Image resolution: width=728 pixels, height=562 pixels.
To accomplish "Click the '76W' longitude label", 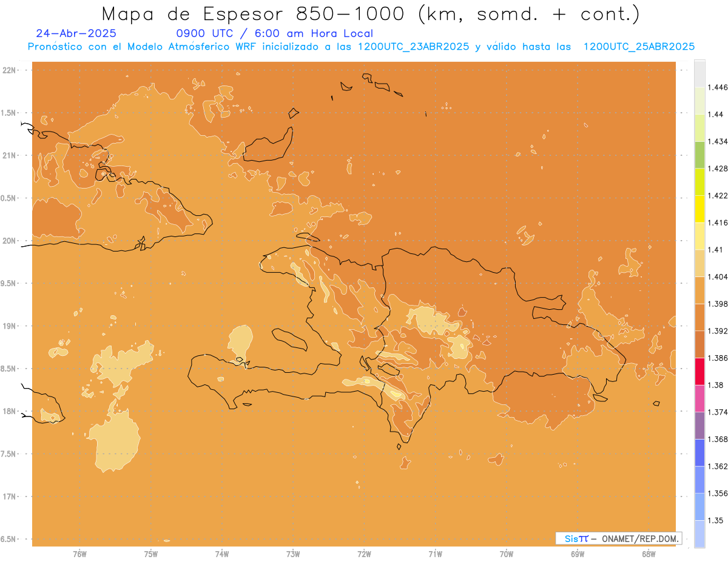I will (79, 554).
